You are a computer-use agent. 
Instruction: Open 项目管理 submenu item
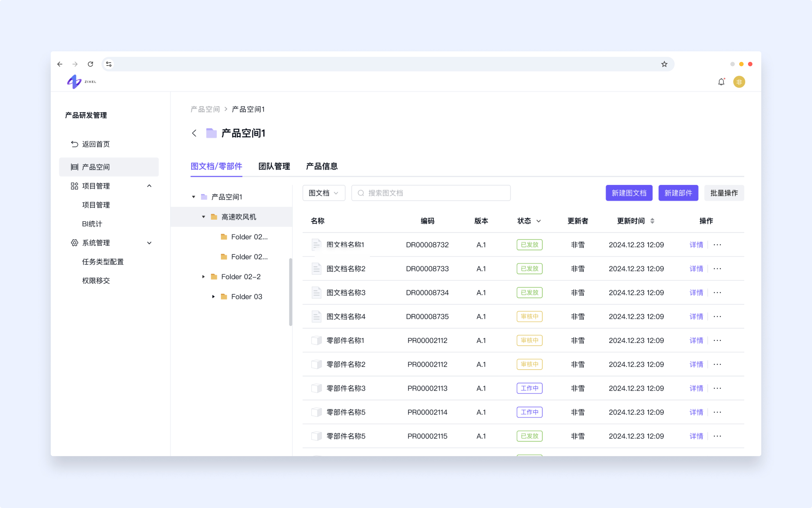coord(96,205)
